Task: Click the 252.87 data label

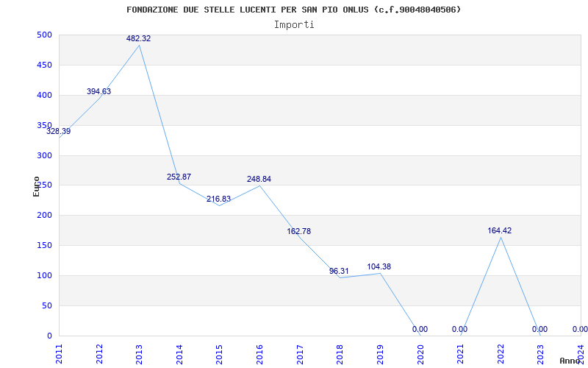Action: coord(179,177)
